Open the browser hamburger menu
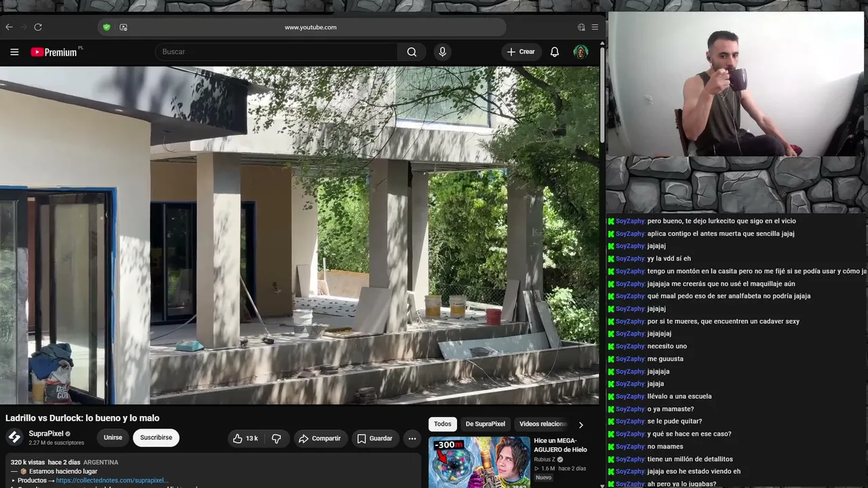The image size is (868, 488). pos(595,27)
